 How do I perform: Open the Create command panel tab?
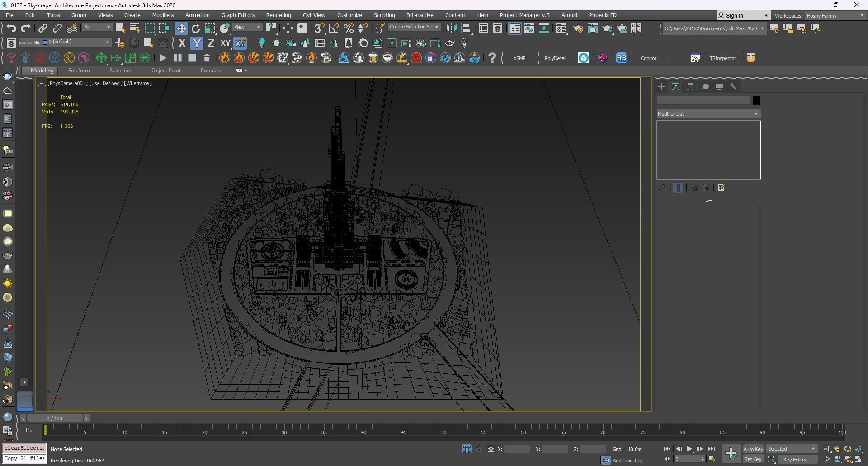[661, 87]
